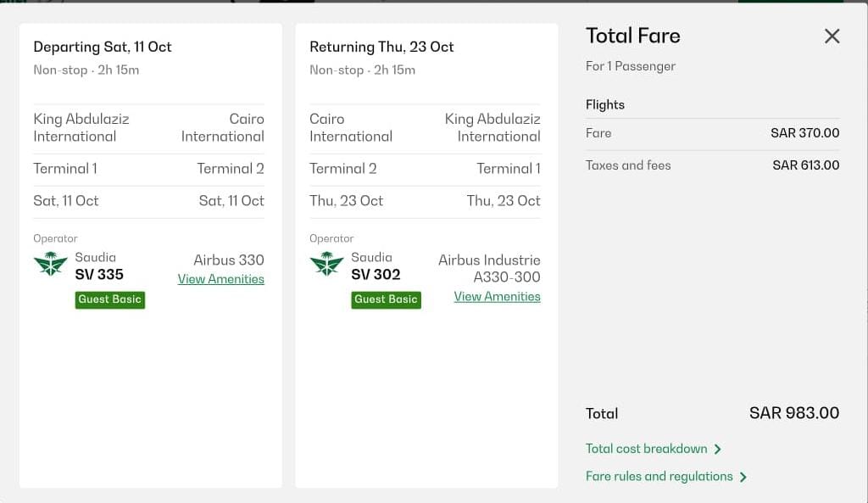Click the Saudia logo beside SV 335

50,265
